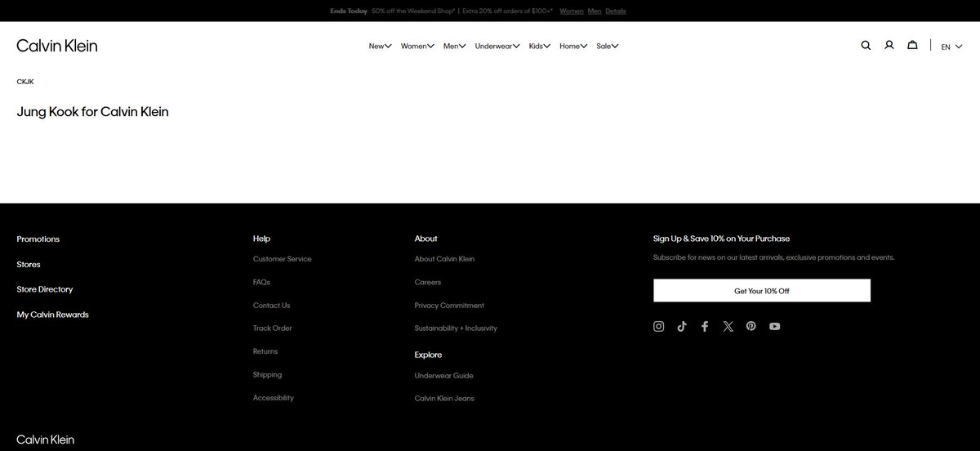Image resolution: width=980 pixels, height=451 pixels.
Task: Click Sign Up & Save 10% heading
Action: [x=721, y=239]
